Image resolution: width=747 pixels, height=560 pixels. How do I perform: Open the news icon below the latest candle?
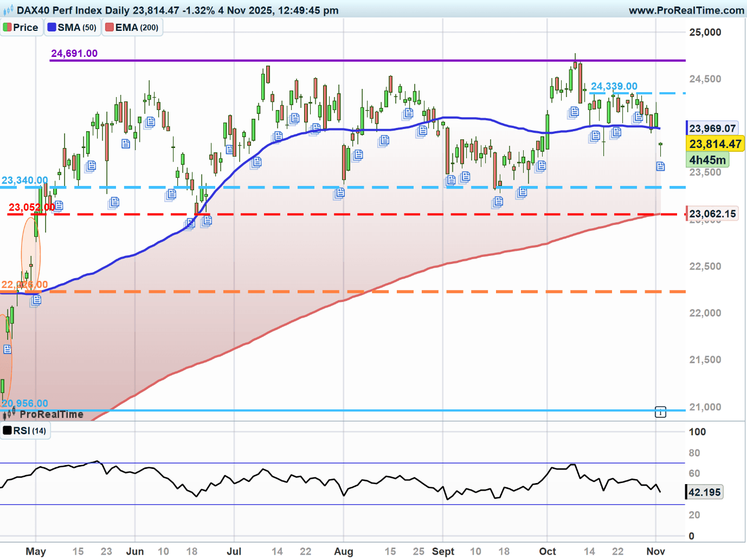coord(660,166)
